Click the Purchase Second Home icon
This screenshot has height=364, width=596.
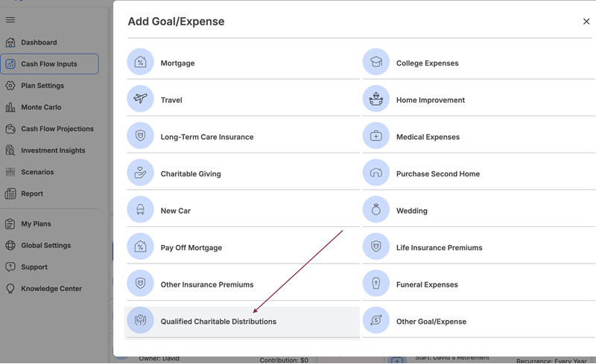coord(376,173)
